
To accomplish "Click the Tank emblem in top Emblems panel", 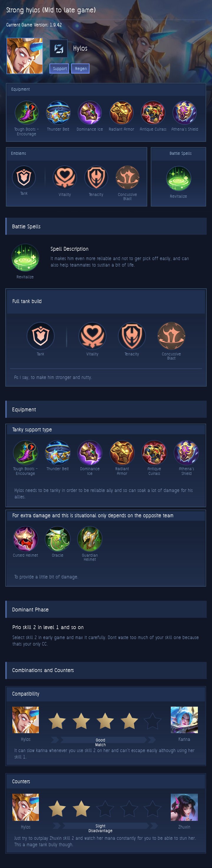I will click(x=24, y=177).
